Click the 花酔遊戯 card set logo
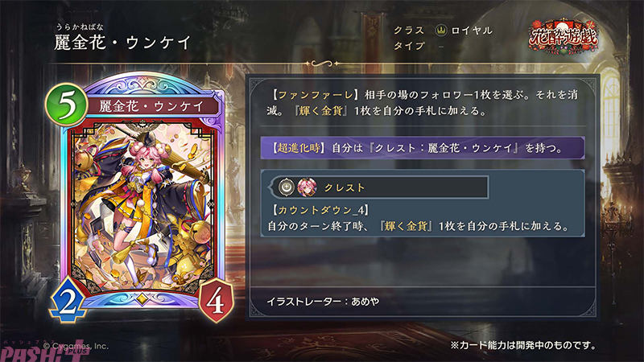Viewport: 644px width, 362px height. (x=563, y=37)
